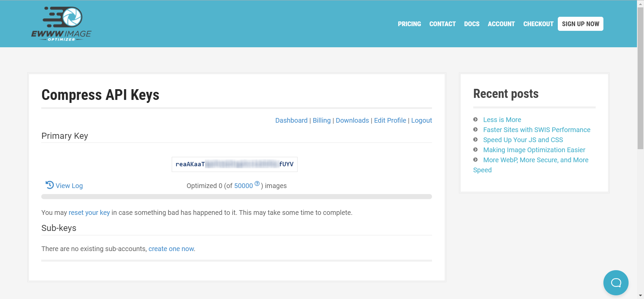Open the Dashboard link
This screenshot has height=299, width=644.
point(291,120)
